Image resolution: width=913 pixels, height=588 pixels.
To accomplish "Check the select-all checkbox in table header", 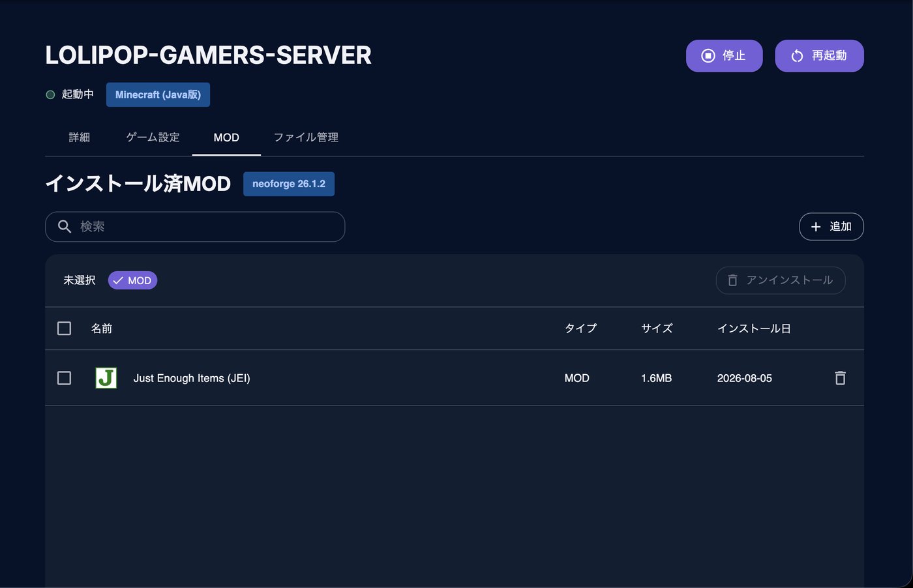I will pyautogui.click(x=64, y=329).
